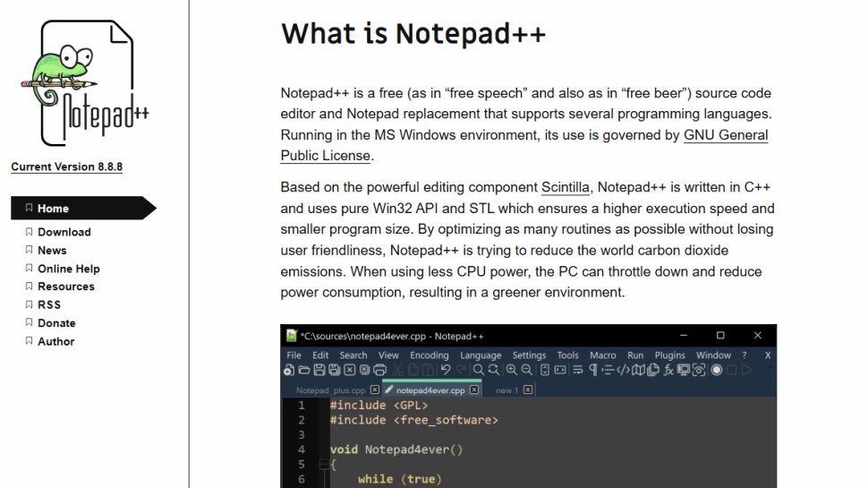Viewport: 868px width, 488px height.
Task: Click the Undo arrow toolbar icon
Action: [446, 370]
